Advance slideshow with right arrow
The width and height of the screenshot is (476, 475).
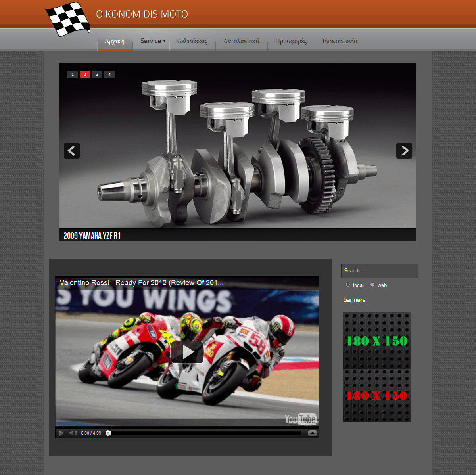point(404,151)
